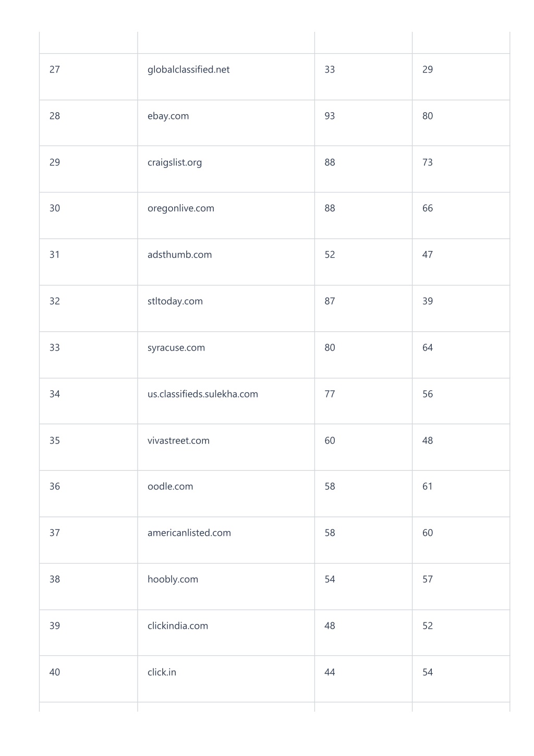This screenshot has height=756, width=534.
Task: Click the clickindia.com domain text
Action: [x=177, y=626]
